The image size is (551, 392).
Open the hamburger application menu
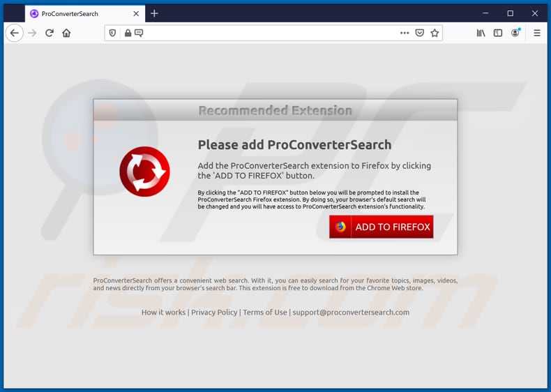[537, 33]
